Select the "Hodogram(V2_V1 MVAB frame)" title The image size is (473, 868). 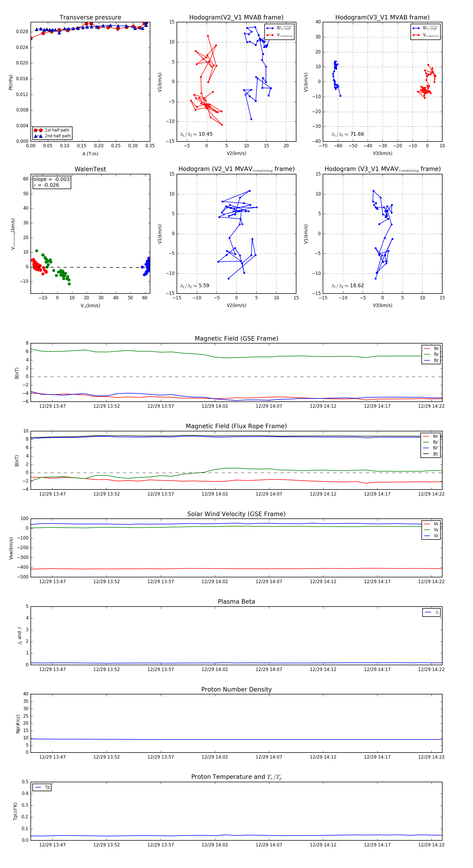[x=236, y=18]
